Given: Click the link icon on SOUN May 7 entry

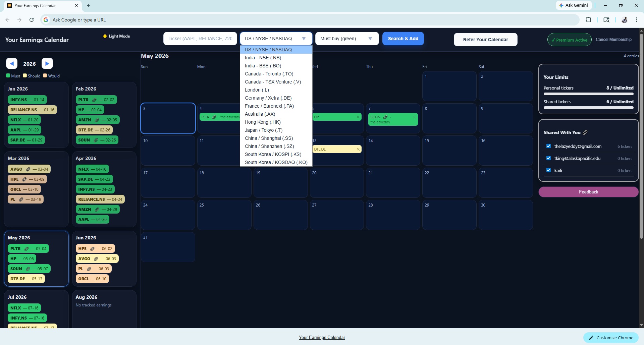Looking at the screenshot, I should [385, 117].
